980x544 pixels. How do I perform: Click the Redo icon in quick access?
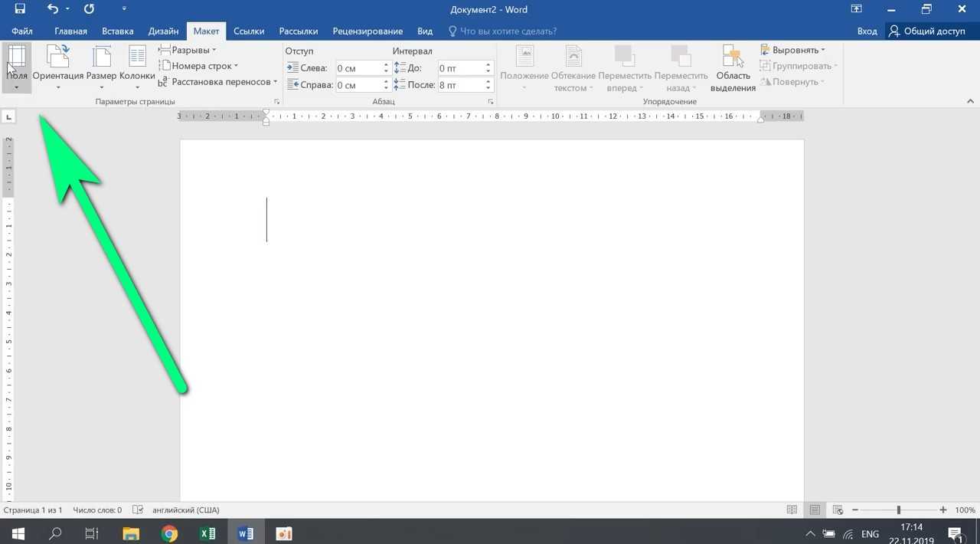89,9
